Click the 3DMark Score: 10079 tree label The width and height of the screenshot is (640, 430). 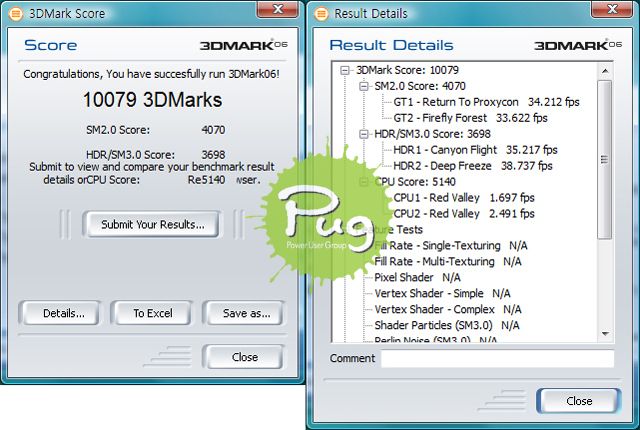pyautogui.click(x=407, y=70)
